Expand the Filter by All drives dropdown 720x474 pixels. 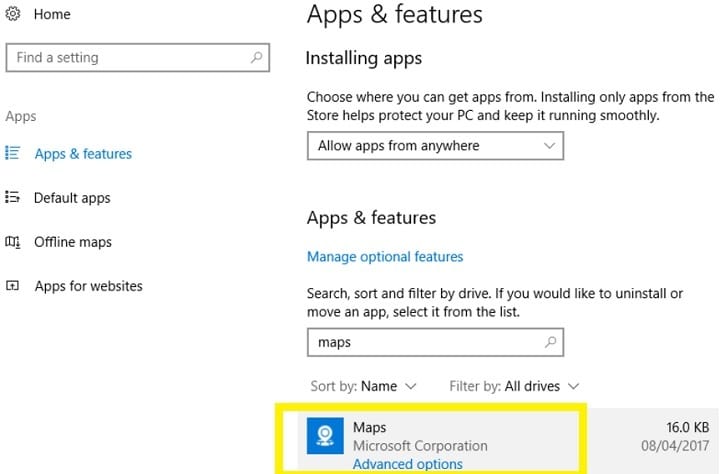[514, 386]
